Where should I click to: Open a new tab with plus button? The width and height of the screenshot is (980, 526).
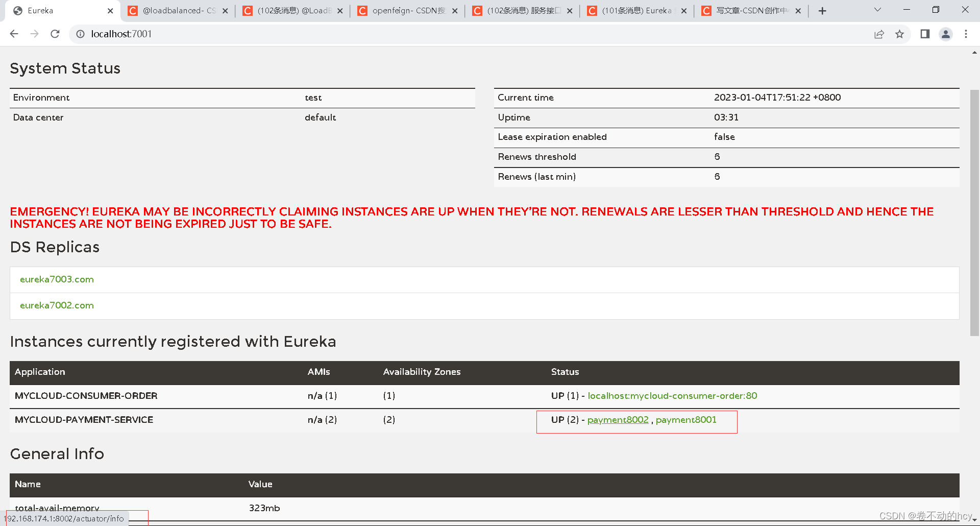pyautogui.click(x=822, y=10)
